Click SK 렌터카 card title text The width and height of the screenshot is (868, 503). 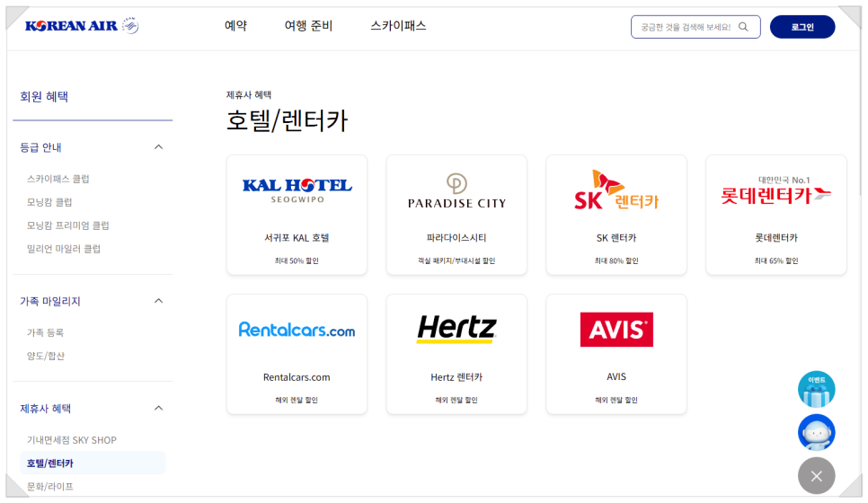pyautogui.click(x=616, y=238)
